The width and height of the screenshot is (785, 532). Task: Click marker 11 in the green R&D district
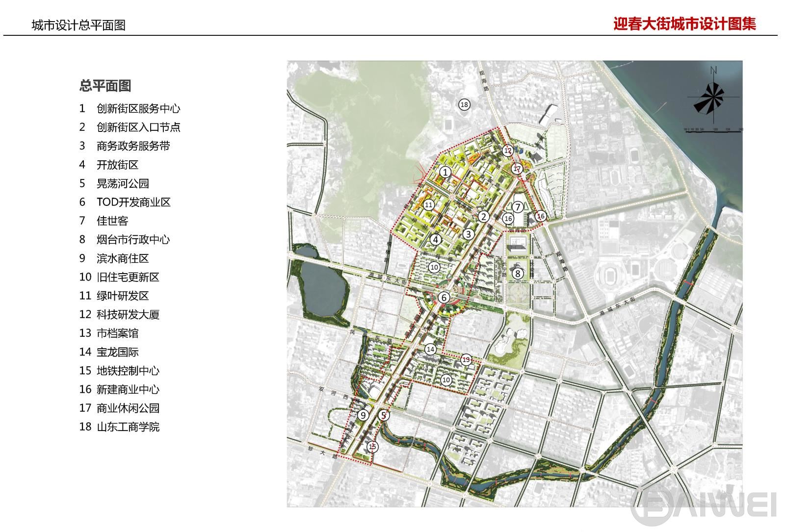point(429,205)
